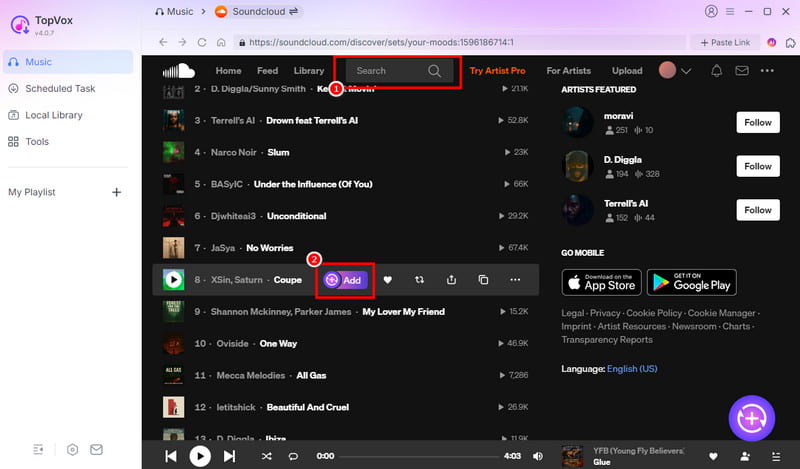Click the search magnifier icon

click(x=435, y=70)
